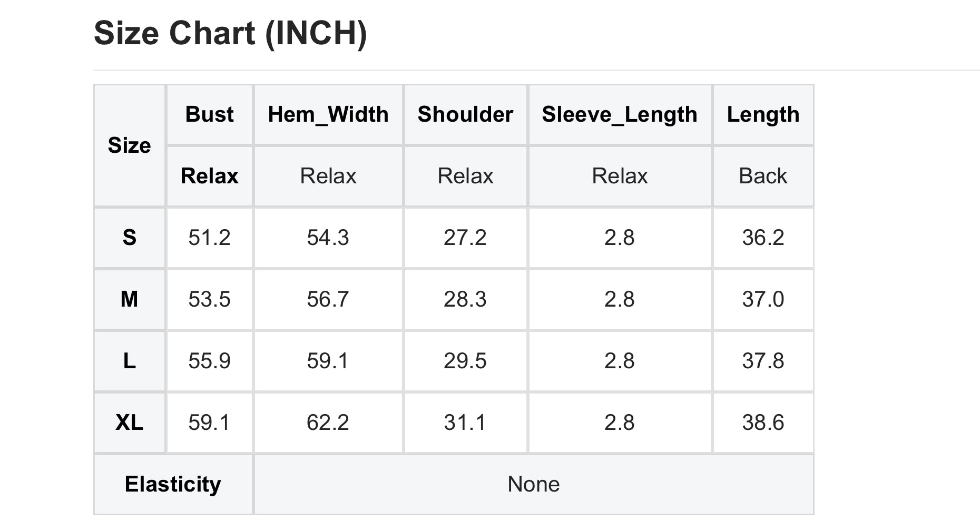
Task: Select the 38.6 length value for XL
Action: click(x=763, y=423)
